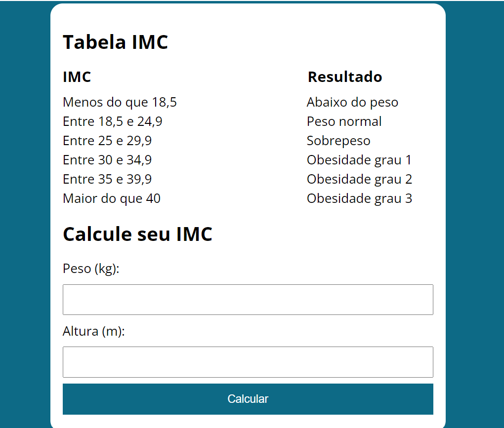Select the Calcule seu IMC heading
The image size is (504, 428).
[x=137, y=234]
